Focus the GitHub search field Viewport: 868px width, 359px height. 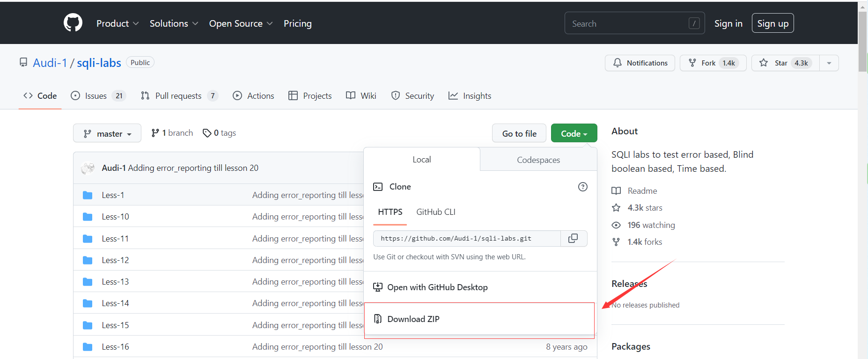tap(627, 23)
